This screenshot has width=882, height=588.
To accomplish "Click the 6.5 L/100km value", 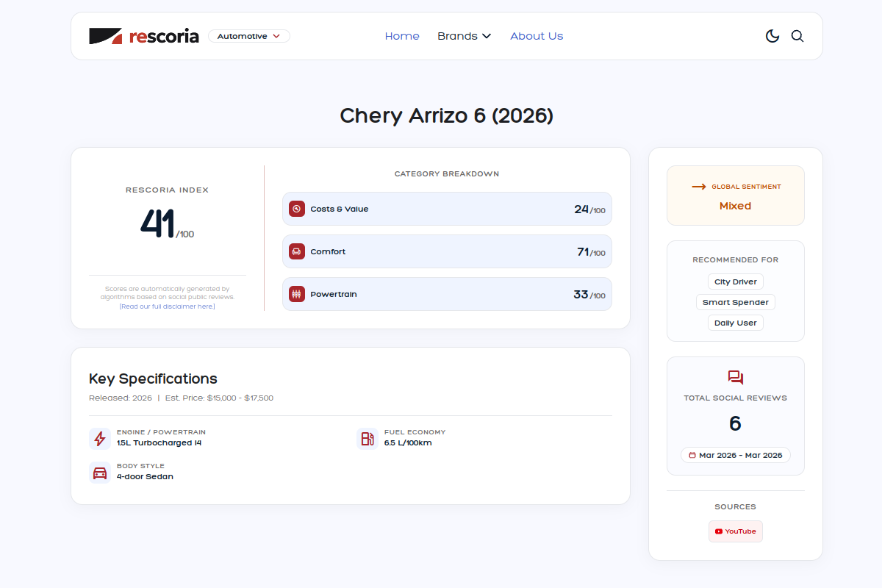I will (x=408, y=443).
